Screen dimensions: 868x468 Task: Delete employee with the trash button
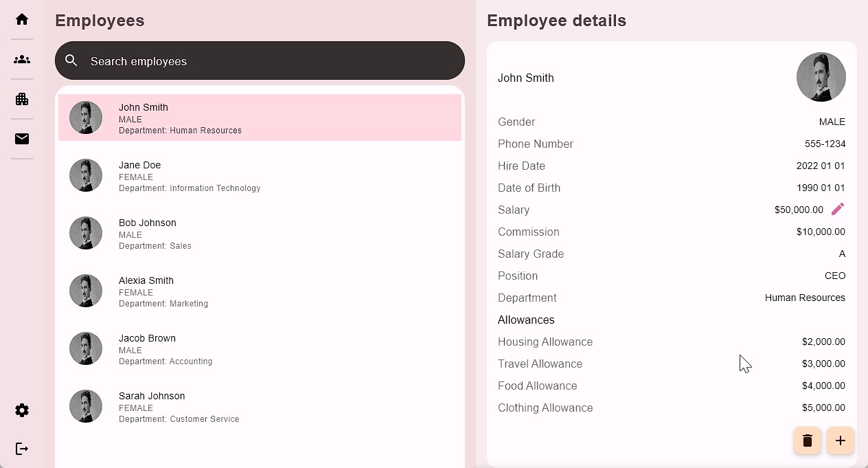point(808,441)
